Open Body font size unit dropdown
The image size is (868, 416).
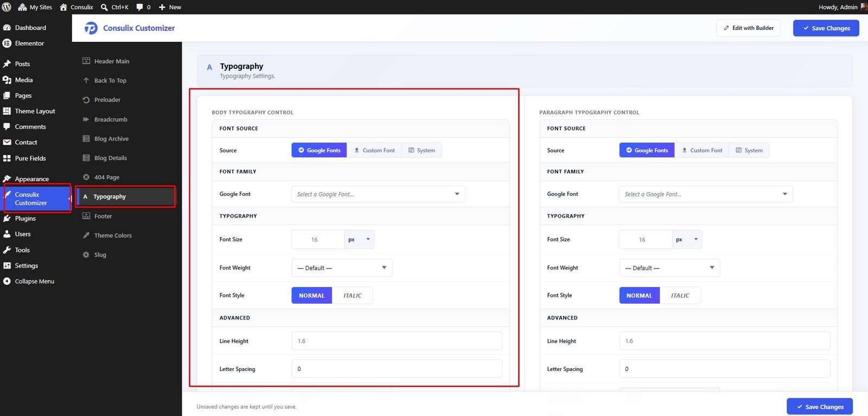359,239
